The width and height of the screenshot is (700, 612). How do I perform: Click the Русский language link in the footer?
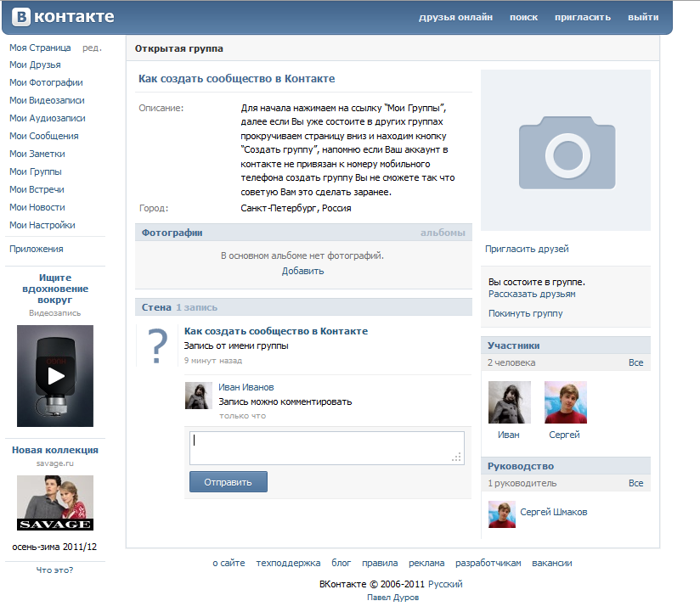tap(445, 584)
